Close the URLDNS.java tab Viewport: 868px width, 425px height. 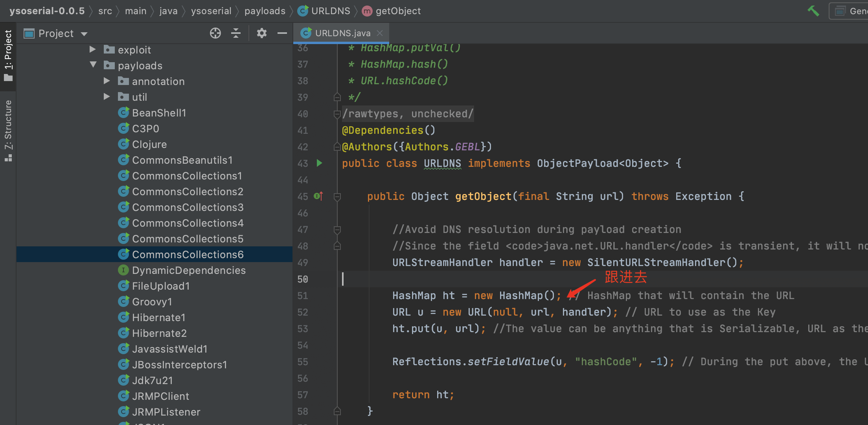click(x=380, y=33)
